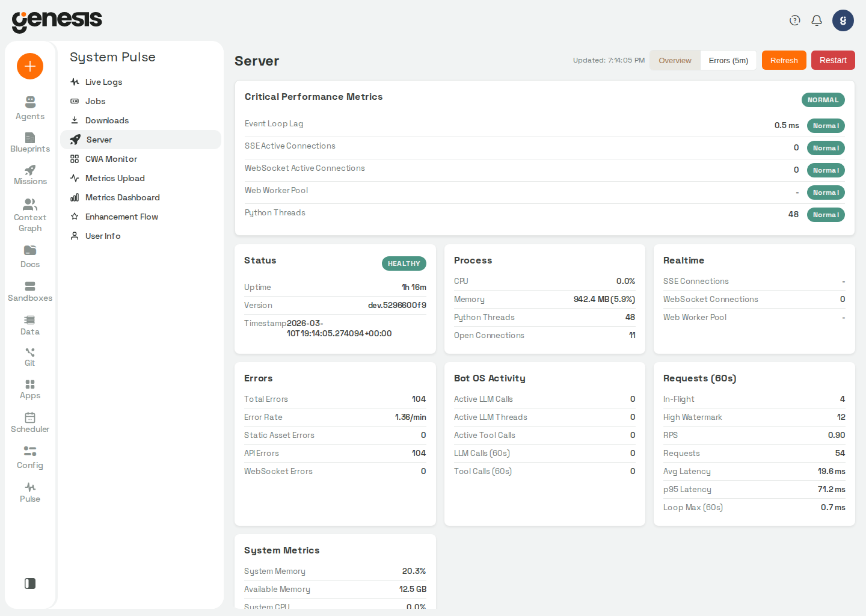Click version value dev.5296600f9

click(x=397, y=305)
